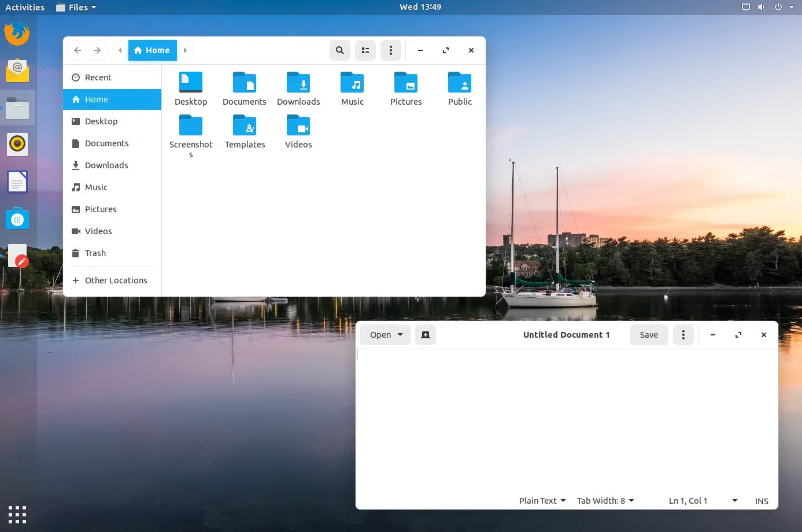The width and height of the screenshot is (802, 532).
Task: Expand the Plain Text language dropdown
Action: tap(542, 501)
